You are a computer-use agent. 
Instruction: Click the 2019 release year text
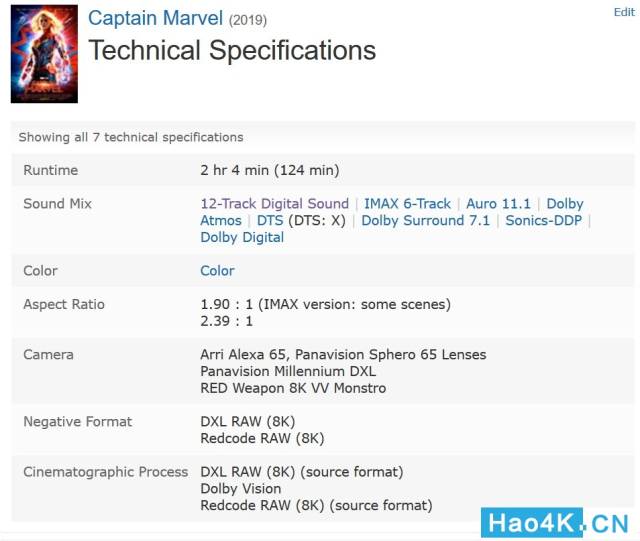click(248, 20)
